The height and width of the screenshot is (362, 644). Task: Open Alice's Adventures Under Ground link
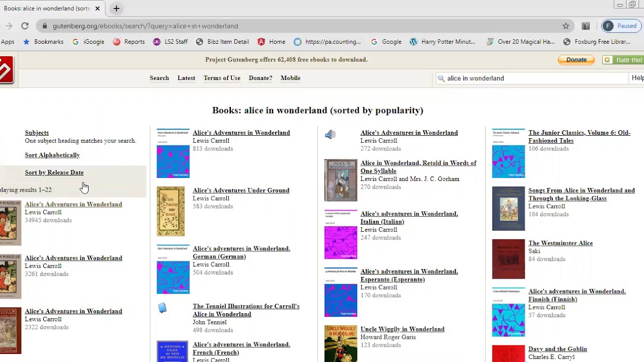(x=241, y=191)
